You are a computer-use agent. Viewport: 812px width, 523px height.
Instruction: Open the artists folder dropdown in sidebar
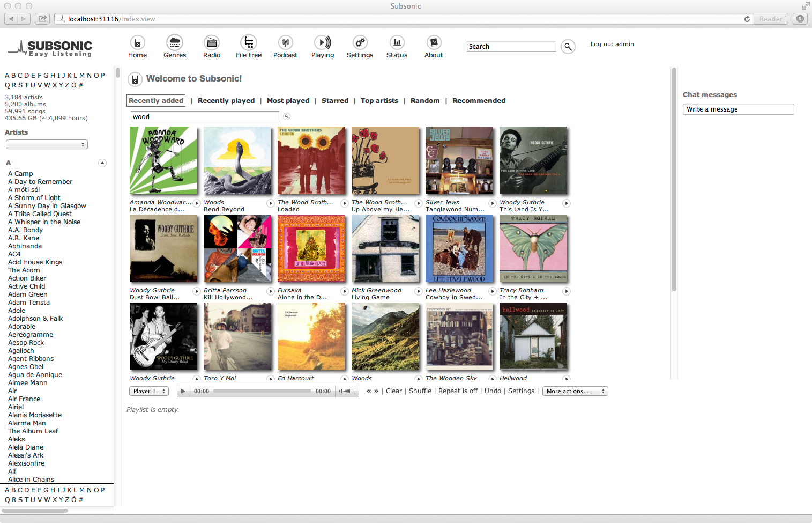[47, 144]
